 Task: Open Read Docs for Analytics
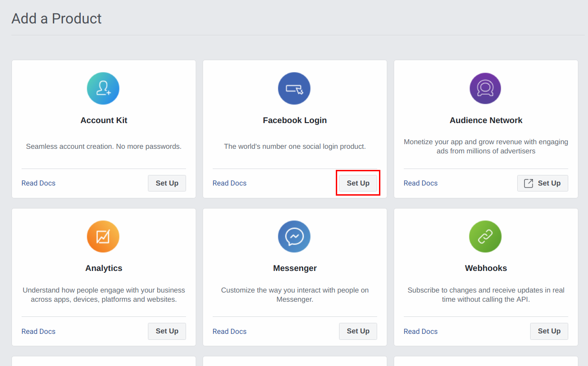pyautogui.click(x=39, y=332)
